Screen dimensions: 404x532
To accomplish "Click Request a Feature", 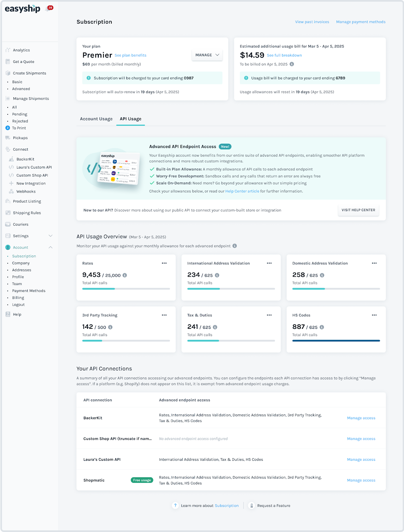I will pyautogui.click(x=274, y=506).
